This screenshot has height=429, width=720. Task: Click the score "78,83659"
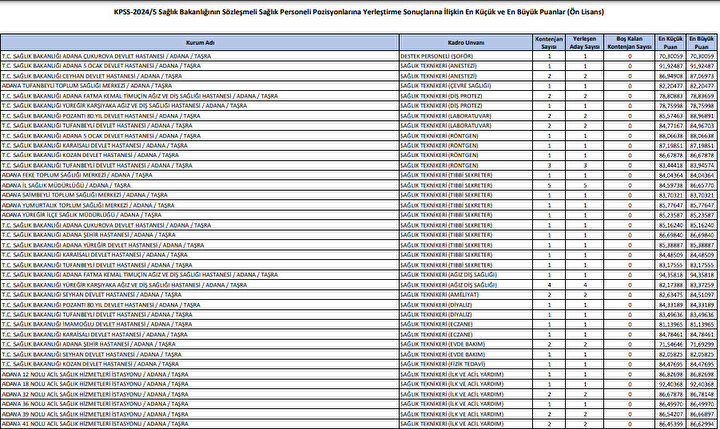pos(701,96)
